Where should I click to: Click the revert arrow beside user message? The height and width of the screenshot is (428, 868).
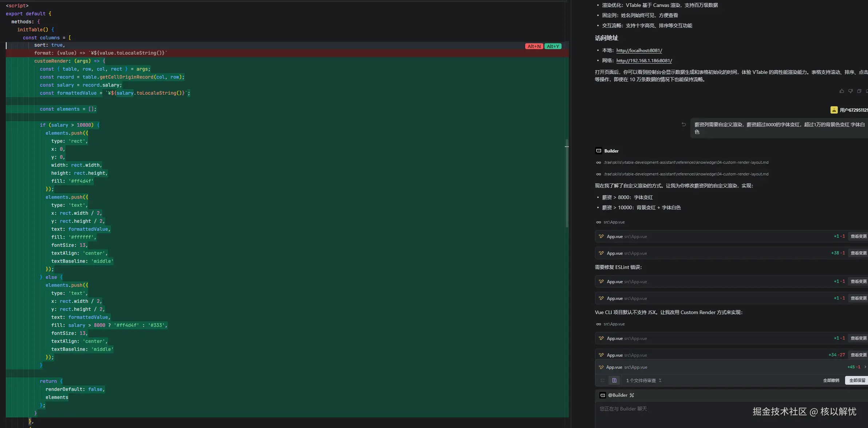tap(683, 124)
